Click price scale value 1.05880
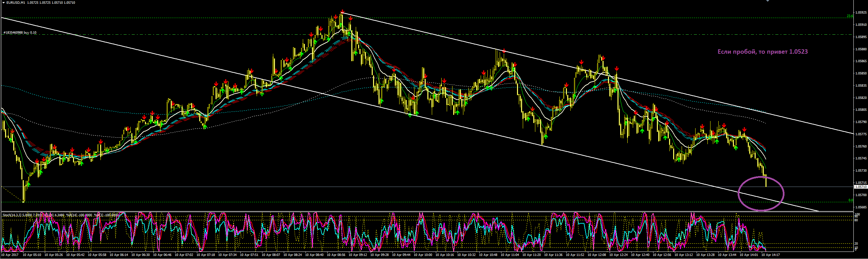 coord(861,49)
